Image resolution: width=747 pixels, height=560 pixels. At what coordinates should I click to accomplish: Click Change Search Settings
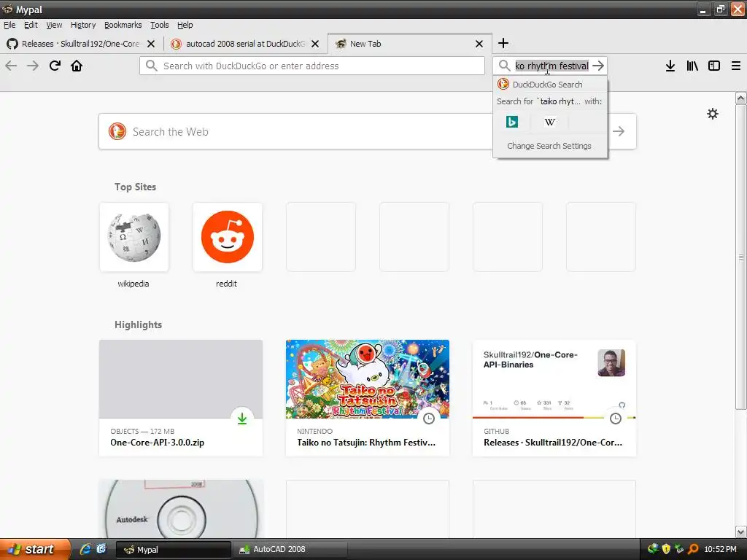[x=549, y=146]
